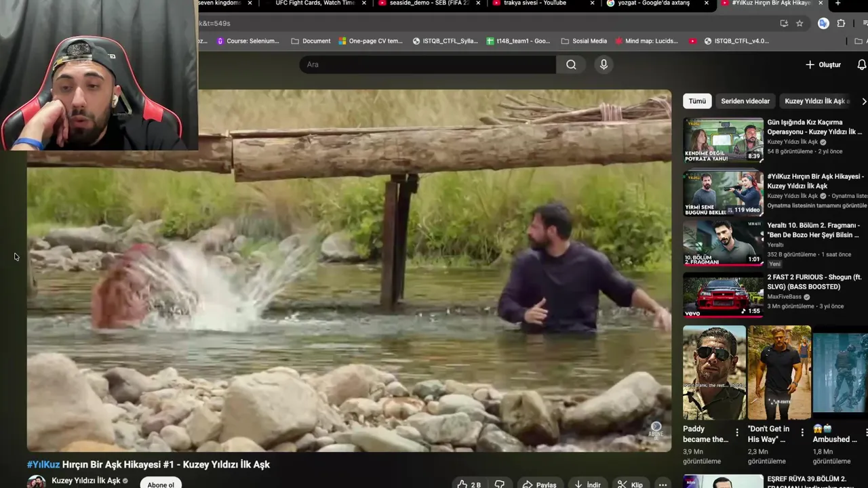This screenshot has width=868, height=488.
Task: Close the seven kingdoms tab
Action: [250, 3]
